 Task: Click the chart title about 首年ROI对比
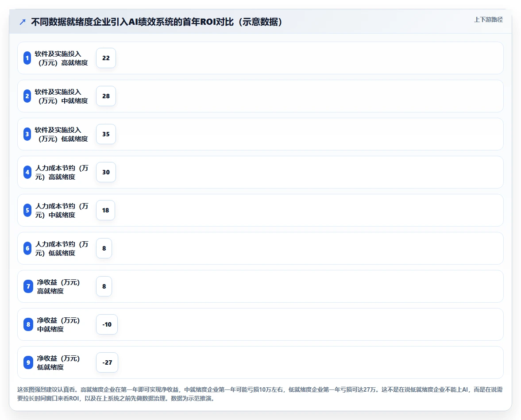(x=157, y=22)
